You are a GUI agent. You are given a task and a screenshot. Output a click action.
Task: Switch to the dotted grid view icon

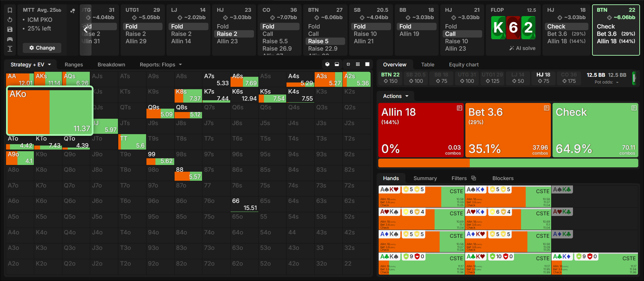358,64
